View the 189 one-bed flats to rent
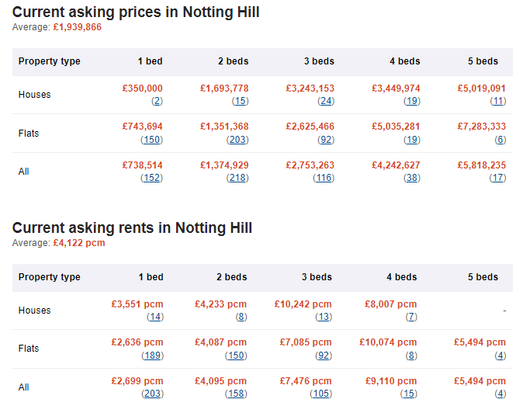 point(153,356)
